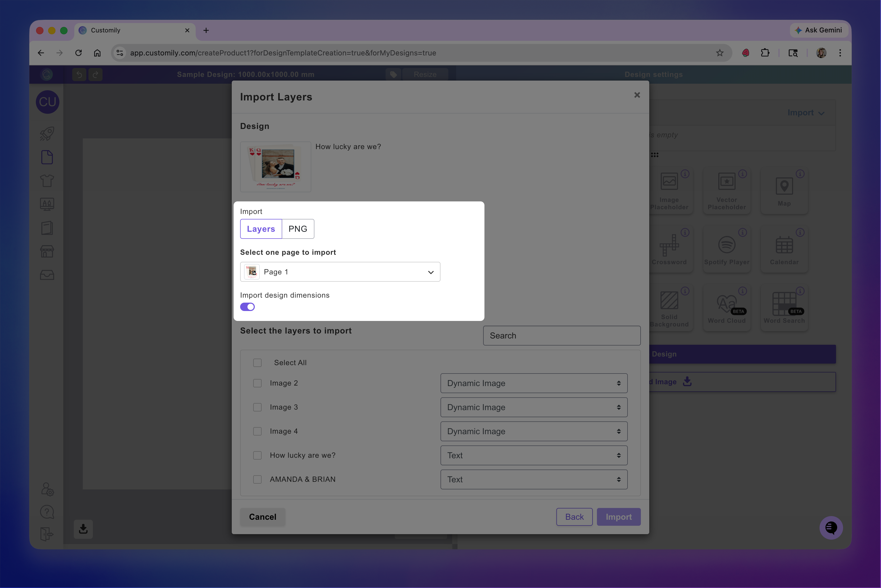This screenshot has width=881, height=588.
Task: Select the PNG import option
Action: [298, 229]
